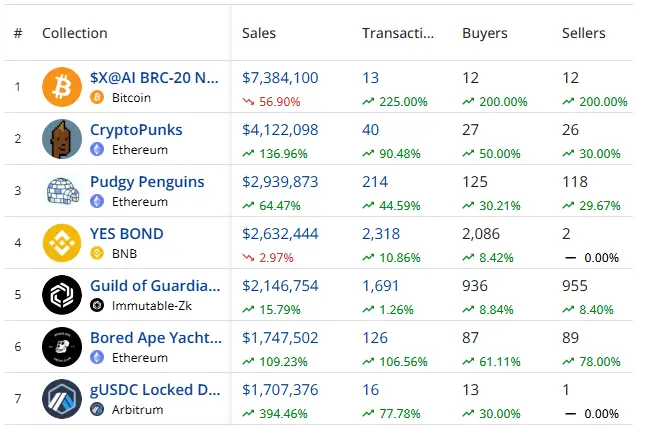
Task: Sort by the Sellers column header
Action: tap(583, 33)
